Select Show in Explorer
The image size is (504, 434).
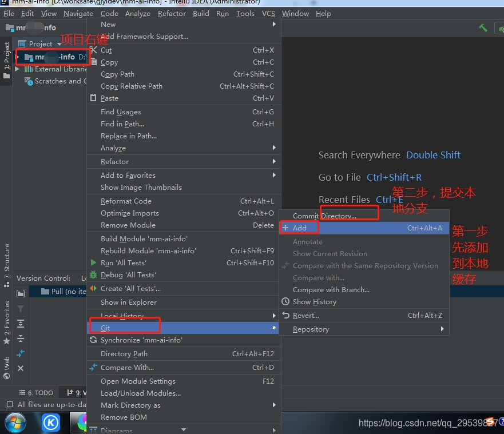coord(182,302)
